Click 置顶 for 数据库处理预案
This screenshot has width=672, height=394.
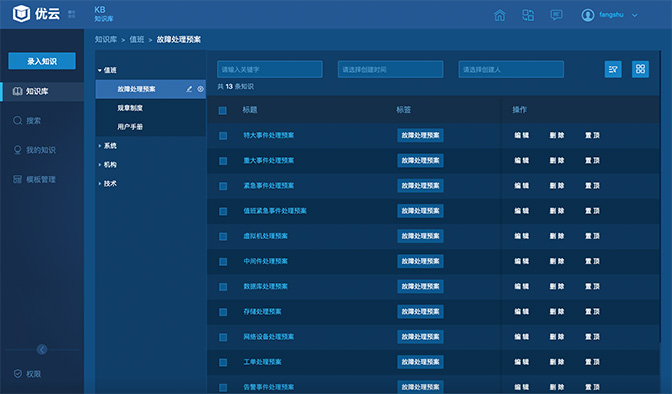click(x=592, y=286)
